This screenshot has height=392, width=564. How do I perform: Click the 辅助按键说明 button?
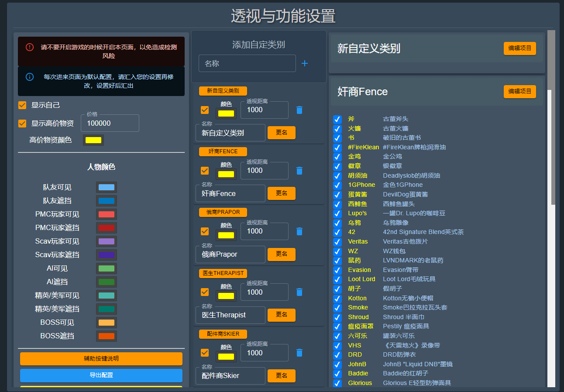(101, 359)
